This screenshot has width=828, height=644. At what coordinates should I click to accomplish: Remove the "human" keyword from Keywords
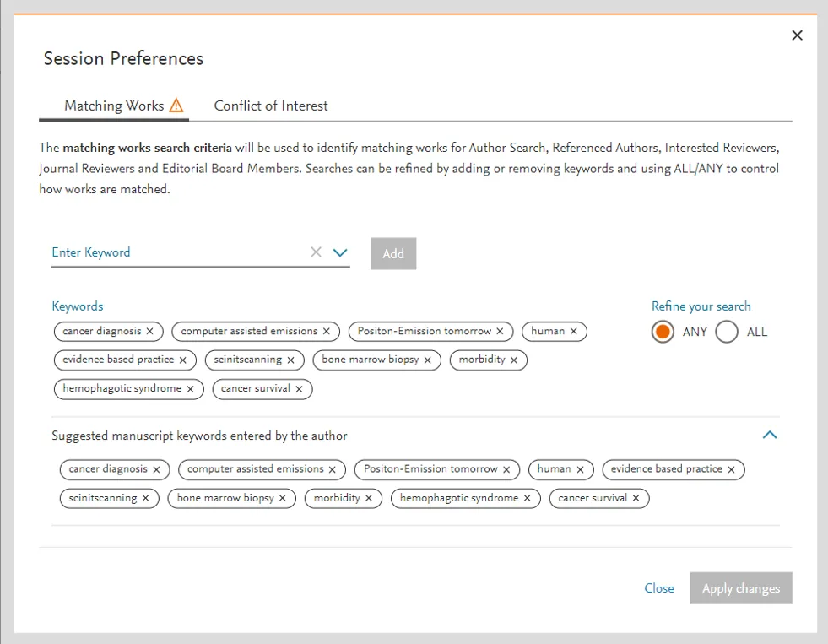pos(574,331)
